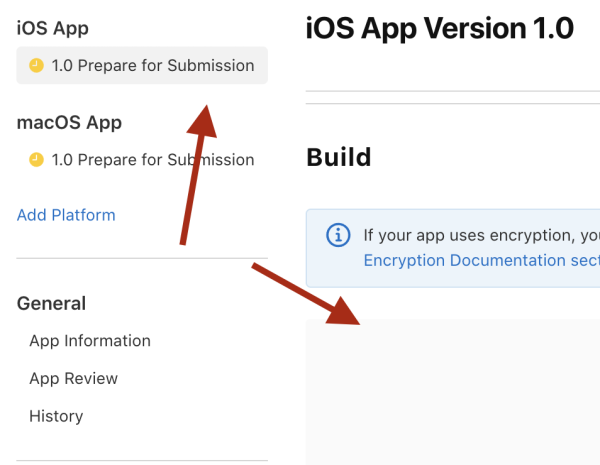Image resolution: width=600 pixels, height=465 pixels.
Task: Click the Build section heading
Action: [338, 157]
